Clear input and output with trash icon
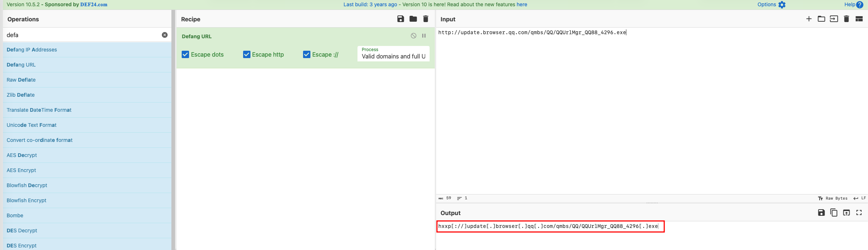Viewport: 868px width, 250px height. click(846, 19)
